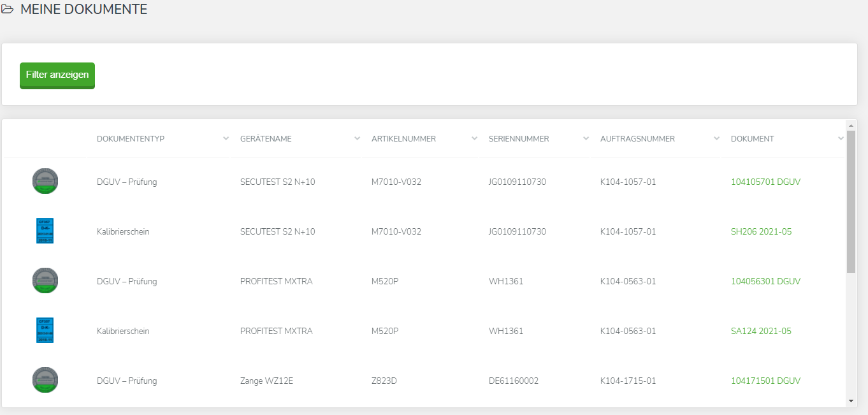Select the Zange WZ12E device name

266,381
